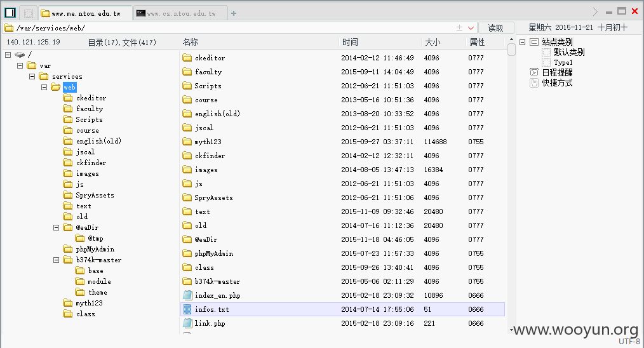Screen dimensions: 644x348
Task: Click the 站点类别 category icon
Action: tap(534, 42)
